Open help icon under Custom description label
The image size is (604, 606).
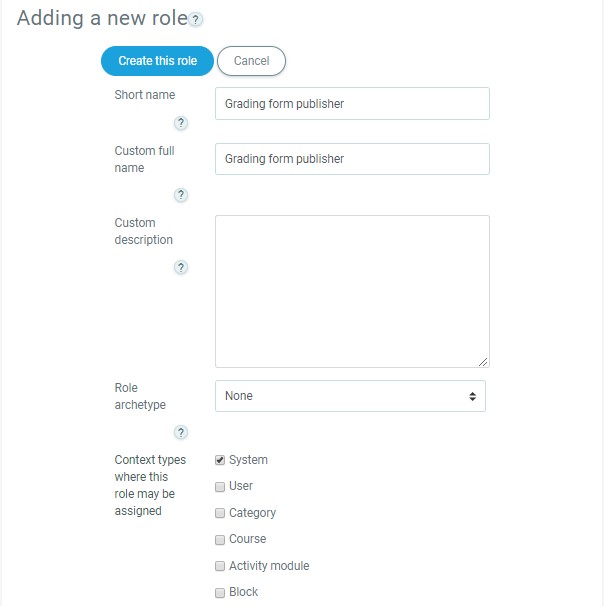pos(181,267)
